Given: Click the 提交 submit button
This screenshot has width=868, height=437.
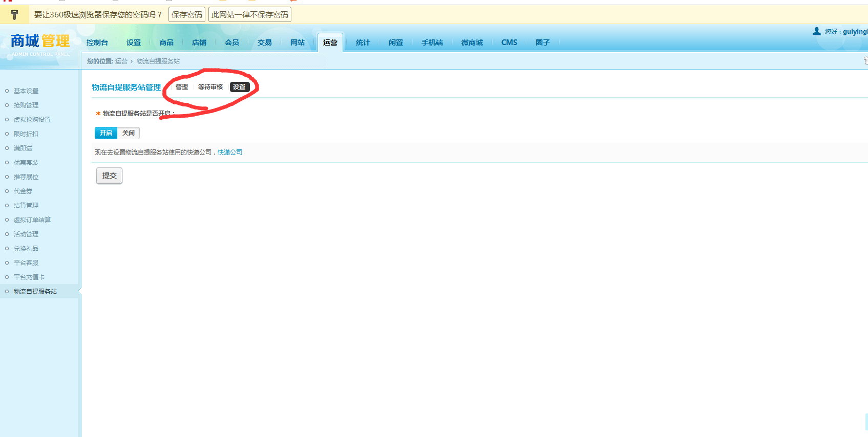Looking at the screenshot, I should (x=109, y=176).
